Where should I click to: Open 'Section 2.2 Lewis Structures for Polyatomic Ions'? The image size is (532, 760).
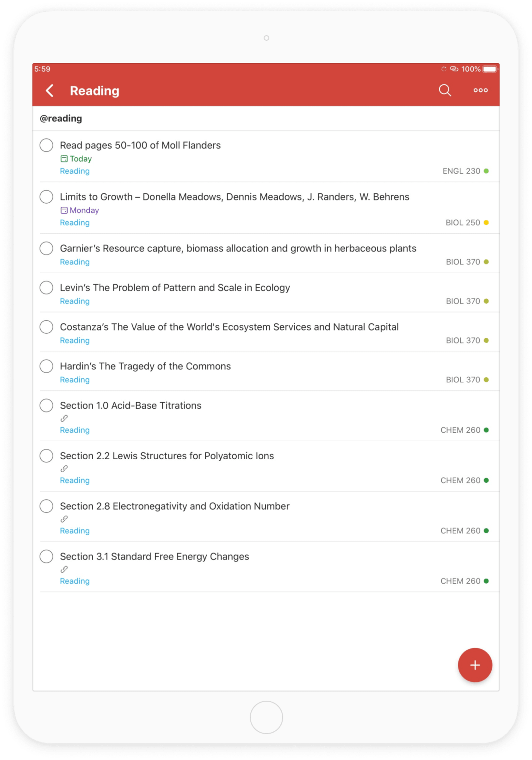coord(167,456)
